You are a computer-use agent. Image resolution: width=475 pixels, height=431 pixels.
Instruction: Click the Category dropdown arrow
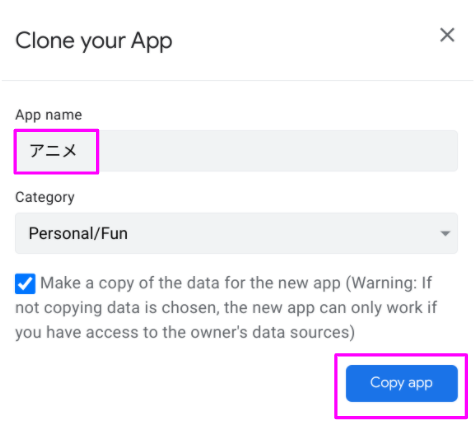(x=445, y=233)
